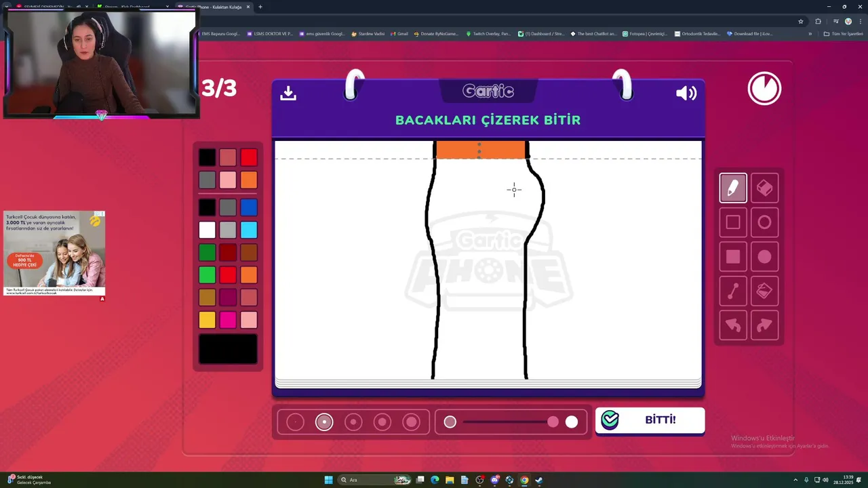Select the Pencil drawing tool
The width and height of the screenshot is (868, 488).
[733, 188]
